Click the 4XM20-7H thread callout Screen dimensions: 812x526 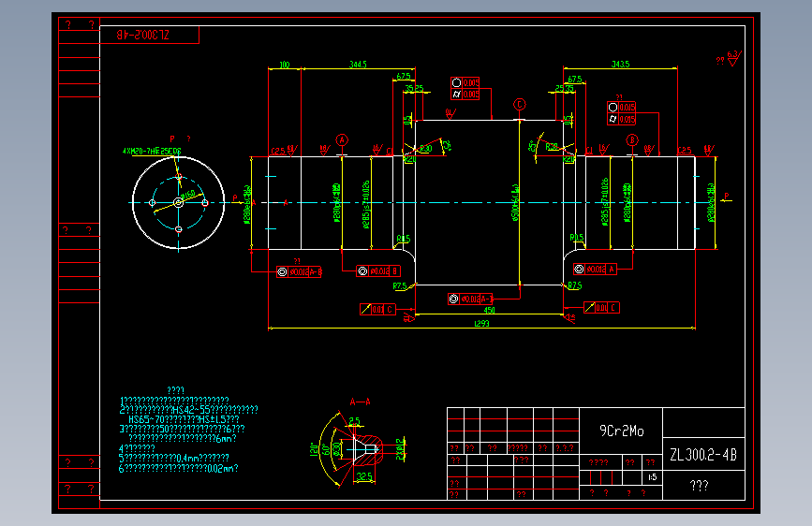point(152,152)
